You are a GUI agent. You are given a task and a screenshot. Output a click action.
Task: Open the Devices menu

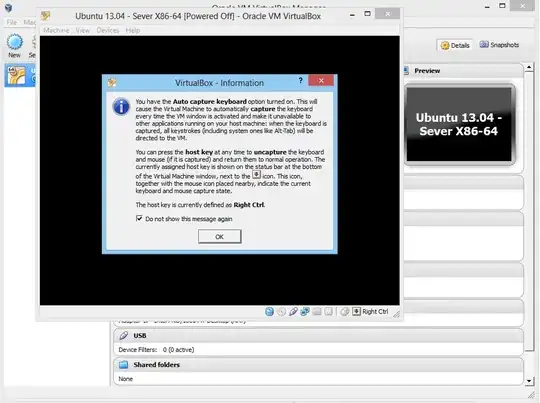pos(108,30)
